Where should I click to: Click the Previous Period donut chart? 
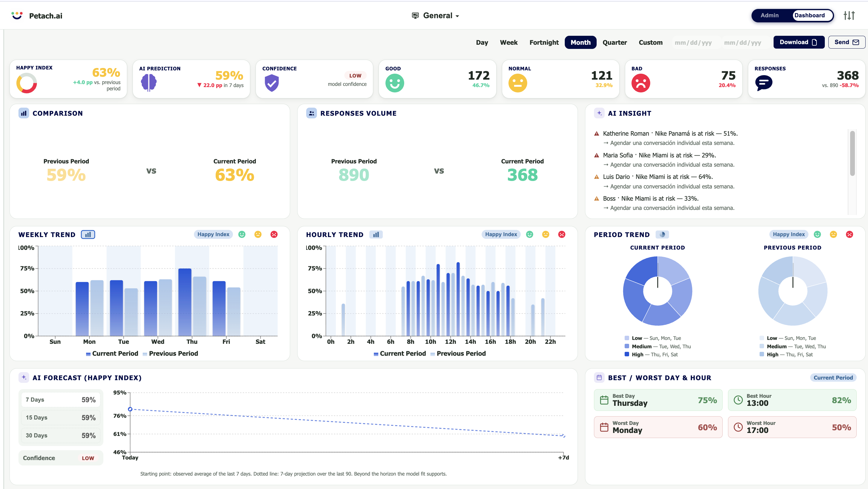point(793,291)
